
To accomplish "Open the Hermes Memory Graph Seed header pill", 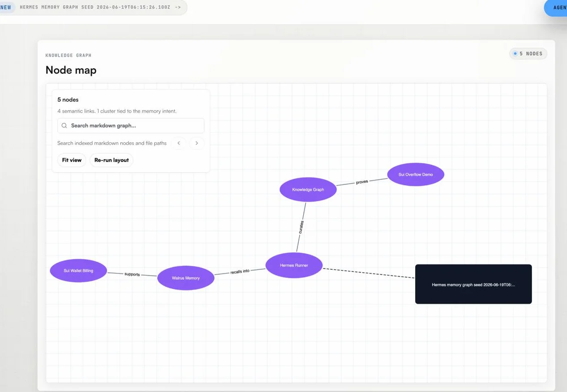I will click(93, 8).
